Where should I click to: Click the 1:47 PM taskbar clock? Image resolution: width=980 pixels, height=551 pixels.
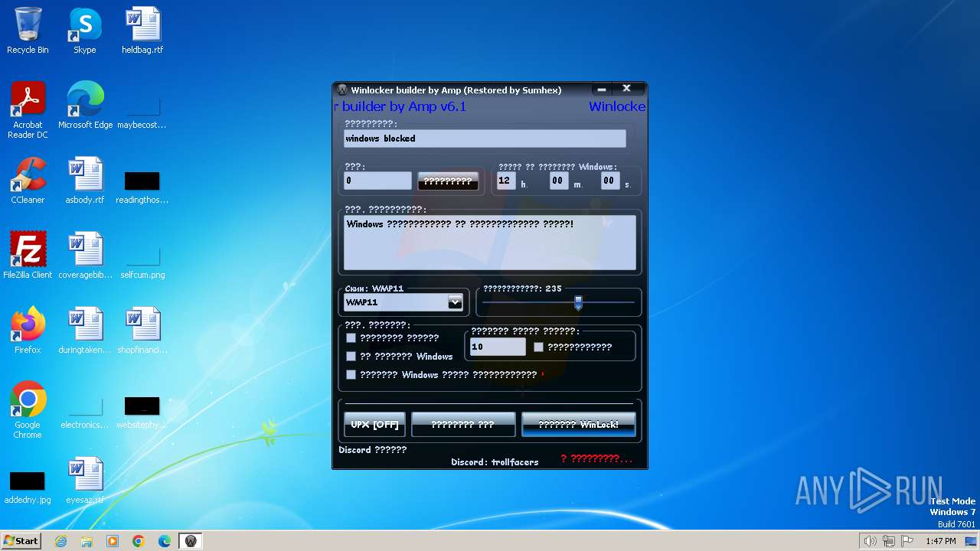click(x=940, y=541)
